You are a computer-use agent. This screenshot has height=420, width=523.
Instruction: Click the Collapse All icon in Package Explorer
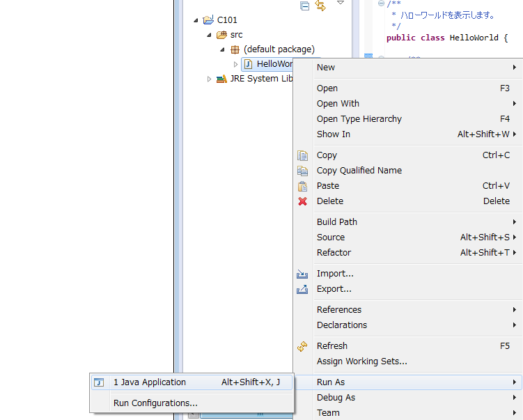tap(304, 6)
